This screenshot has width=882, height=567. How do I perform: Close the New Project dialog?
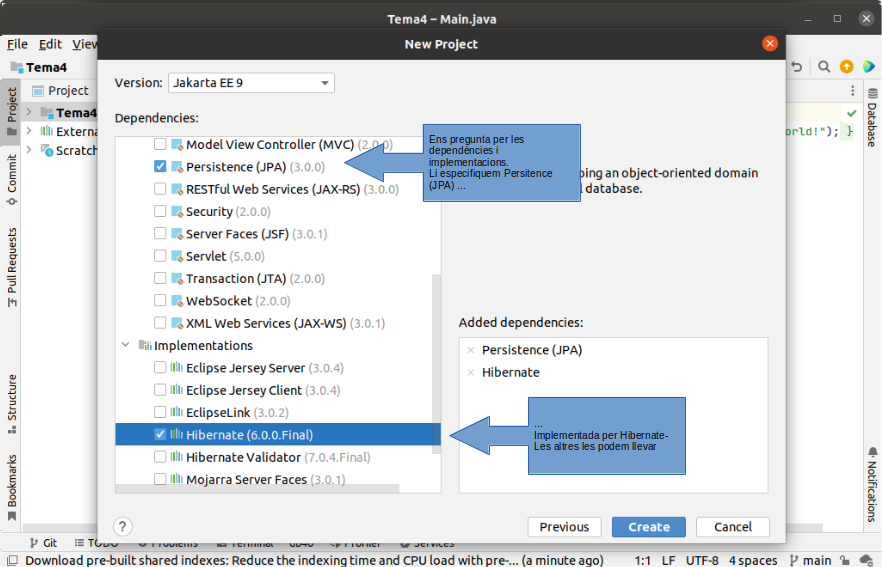(770, 43)
